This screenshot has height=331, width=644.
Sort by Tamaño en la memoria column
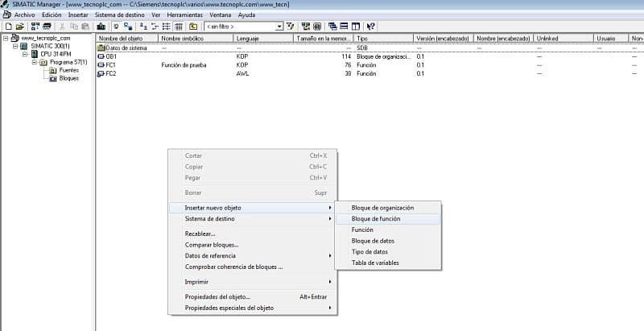point(324,38)
